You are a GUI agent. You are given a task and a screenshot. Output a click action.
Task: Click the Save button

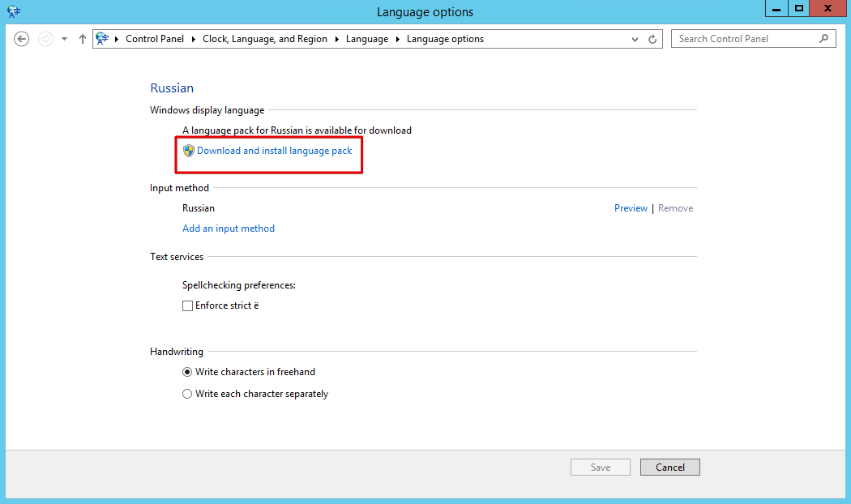(x=601, y=467)
